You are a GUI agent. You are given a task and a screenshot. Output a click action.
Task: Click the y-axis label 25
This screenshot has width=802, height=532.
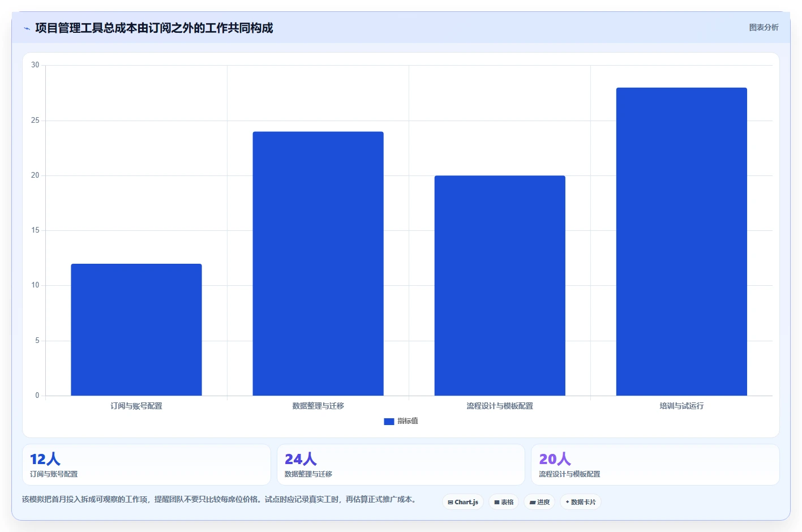pos(35,121)
